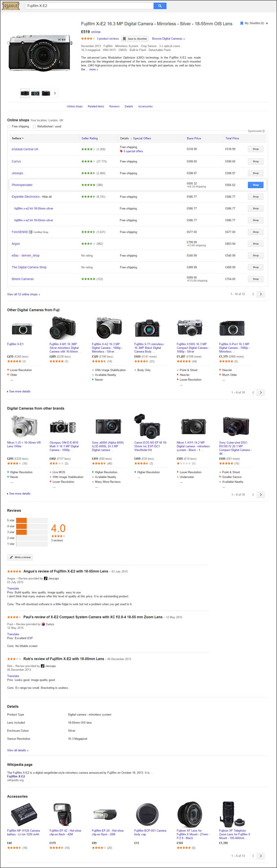Open eBay - denver_shop seller link

coord(26,255)
